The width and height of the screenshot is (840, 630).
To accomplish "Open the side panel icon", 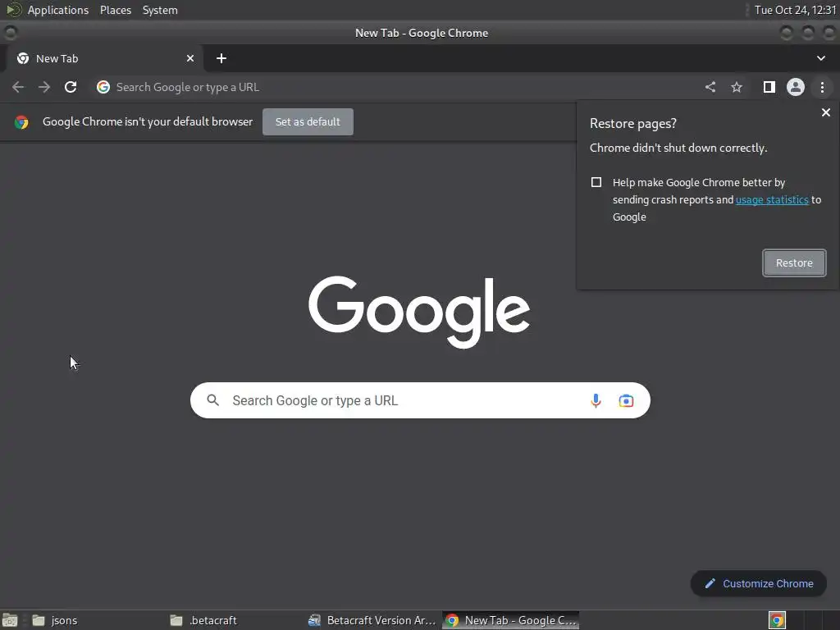I will 769,87.
